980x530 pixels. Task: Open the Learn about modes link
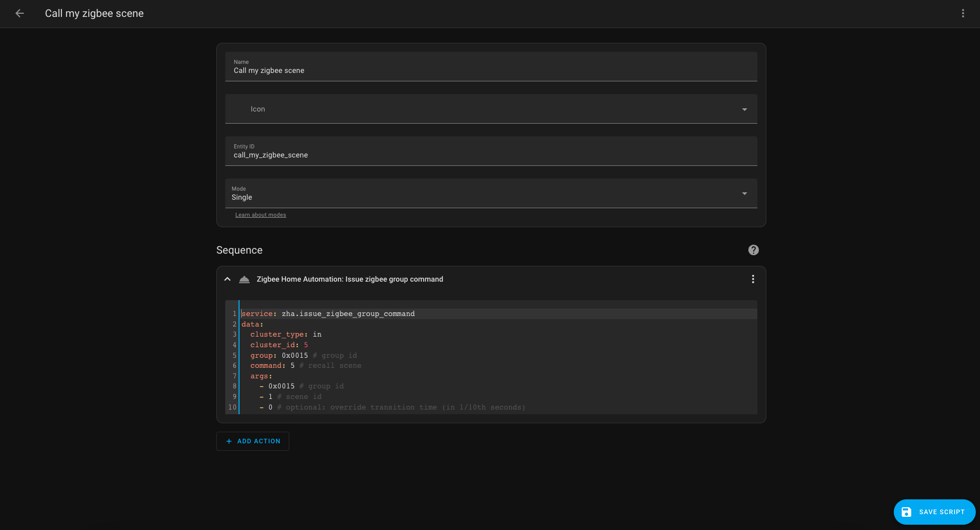coord(260,215)
